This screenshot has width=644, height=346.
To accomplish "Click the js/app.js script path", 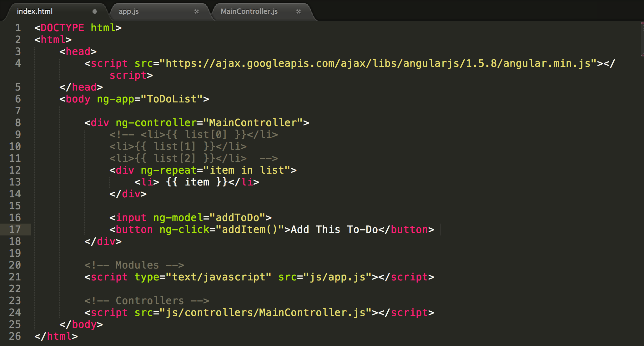I will tap(338, 277).
